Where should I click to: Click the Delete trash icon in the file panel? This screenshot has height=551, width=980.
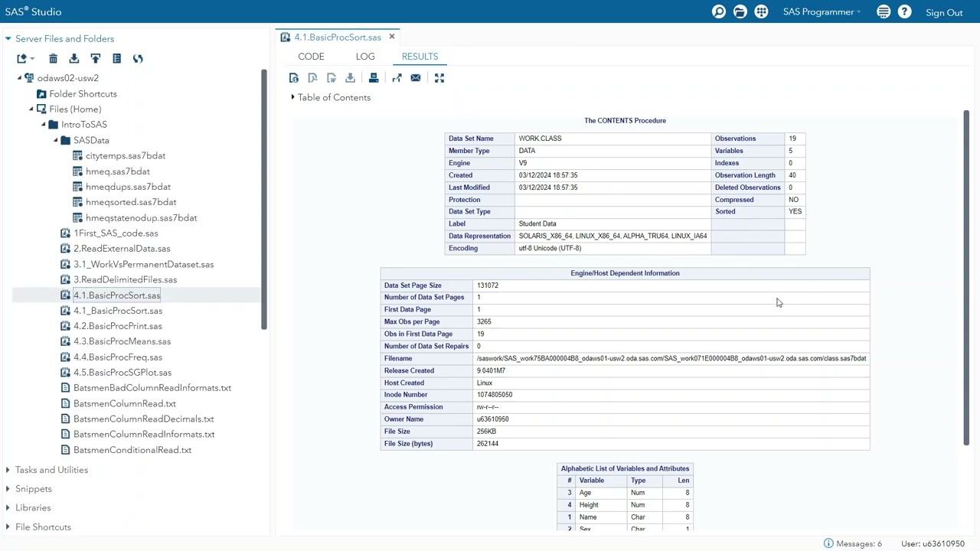(x=53, y=58)
